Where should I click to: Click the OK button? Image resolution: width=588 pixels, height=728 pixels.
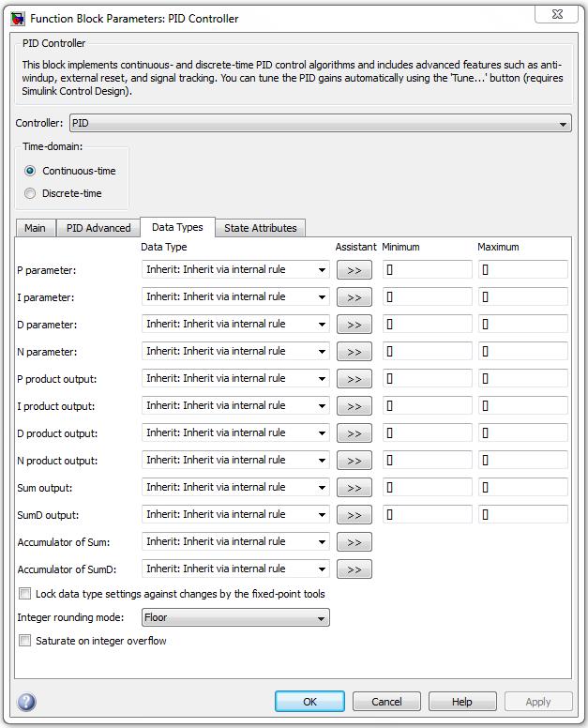point(309,702)
